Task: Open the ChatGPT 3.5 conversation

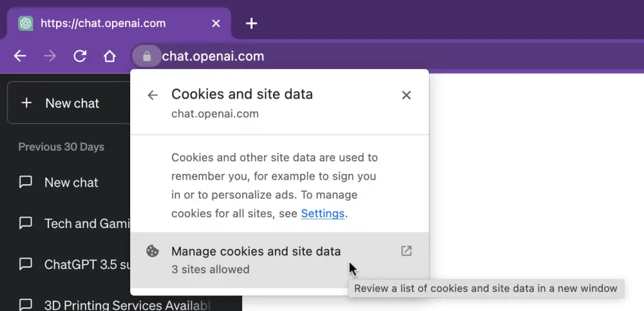Action: pyautogui.click(x=74, y=265)
